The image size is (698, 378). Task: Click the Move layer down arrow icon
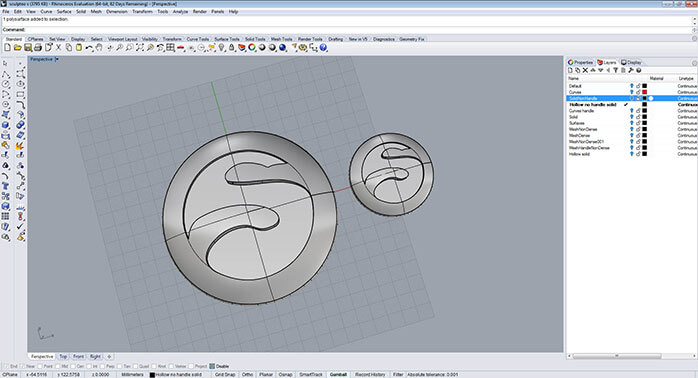pos(601,70)
